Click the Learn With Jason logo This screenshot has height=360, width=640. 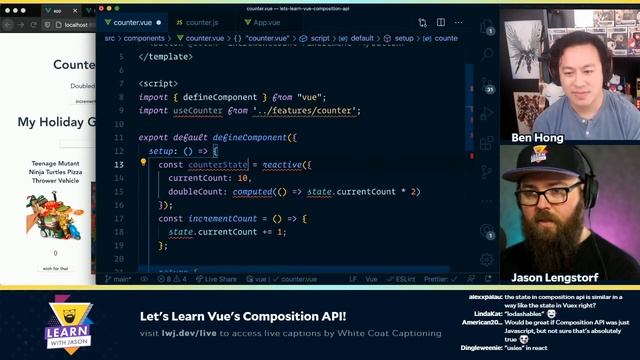pyautogui.click(x=69, y=324)
